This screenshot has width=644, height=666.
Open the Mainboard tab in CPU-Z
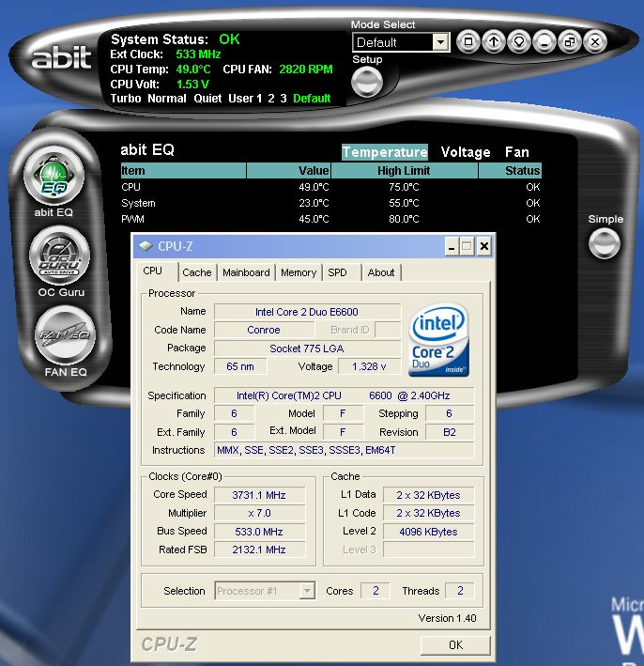point(246,272)
